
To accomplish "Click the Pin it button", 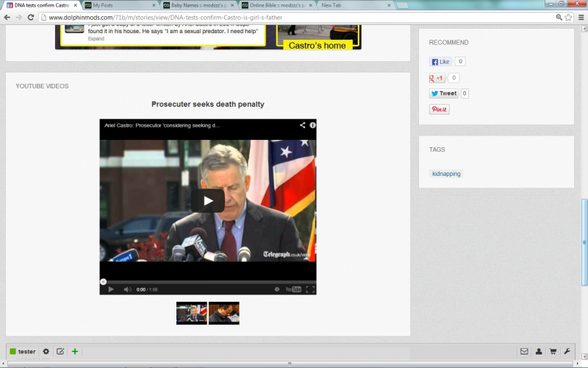I will [439, 109].
